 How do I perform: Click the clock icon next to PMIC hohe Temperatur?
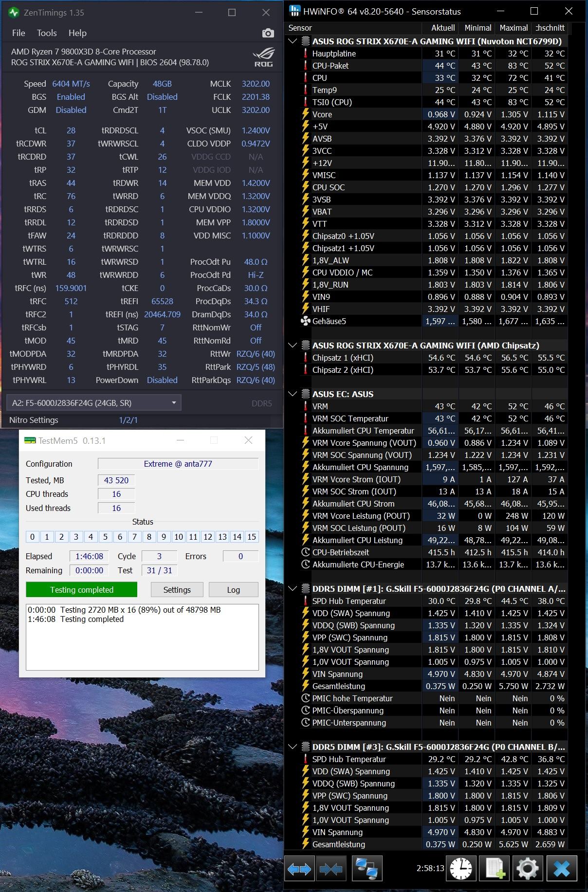click(x=306, y=698)
